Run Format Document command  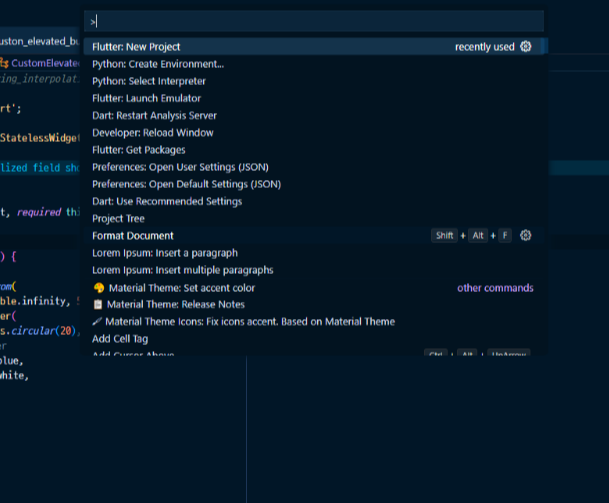click(x=313, y=236)
